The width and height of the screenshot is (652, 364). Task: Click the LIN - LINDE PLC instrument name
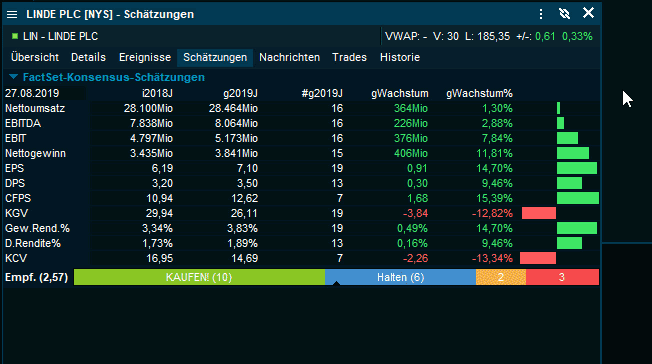click(x=60, y=37)
